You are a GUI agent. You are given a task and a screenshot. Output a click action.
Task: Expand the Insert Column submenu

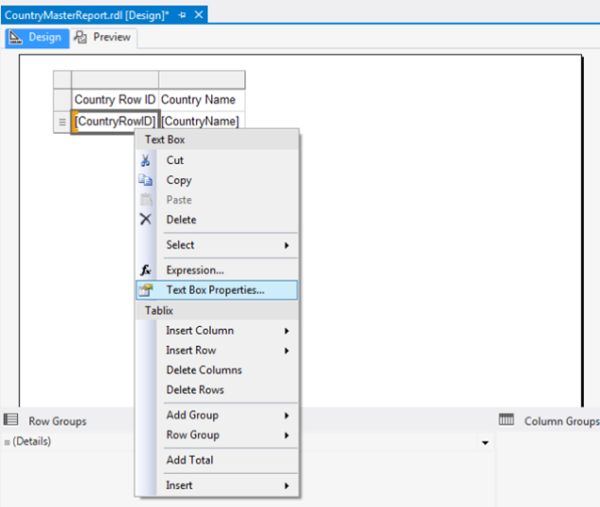click(x=217, y=331)
